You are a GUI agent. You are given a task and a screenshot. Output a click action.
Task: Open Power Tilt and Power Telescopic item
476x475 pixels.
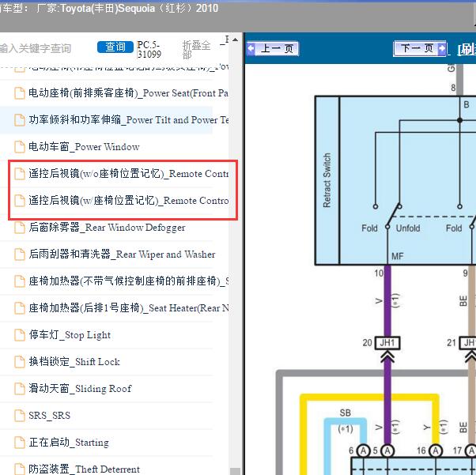pos(129,120)
